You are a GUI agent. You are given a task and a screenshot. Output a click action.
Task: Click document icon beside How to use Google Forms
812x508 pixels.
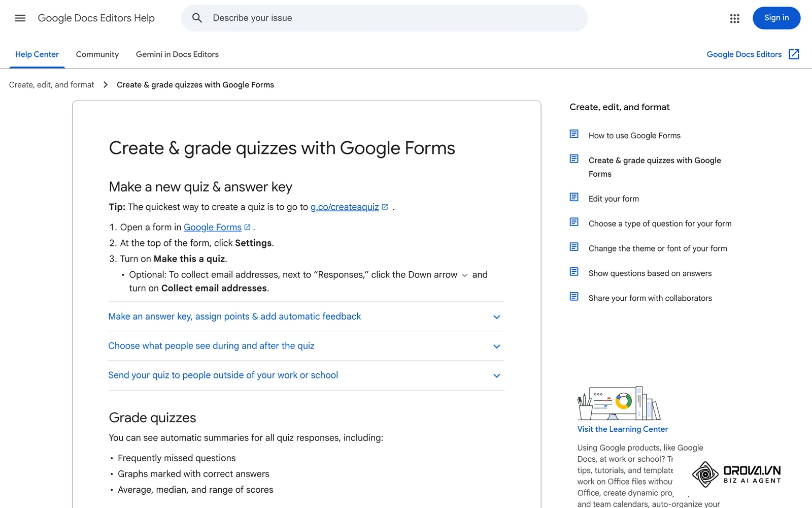tap(574, 134)
